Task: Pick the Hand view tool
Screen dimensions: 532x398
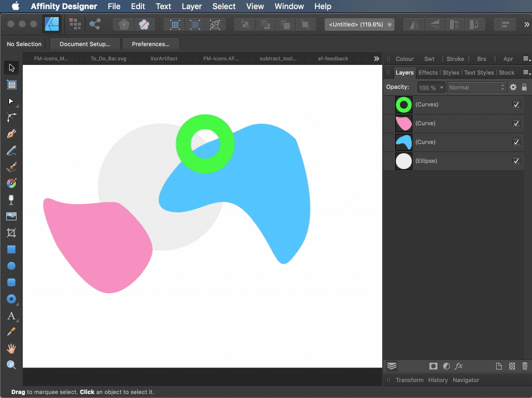Action: pos(11,348)
